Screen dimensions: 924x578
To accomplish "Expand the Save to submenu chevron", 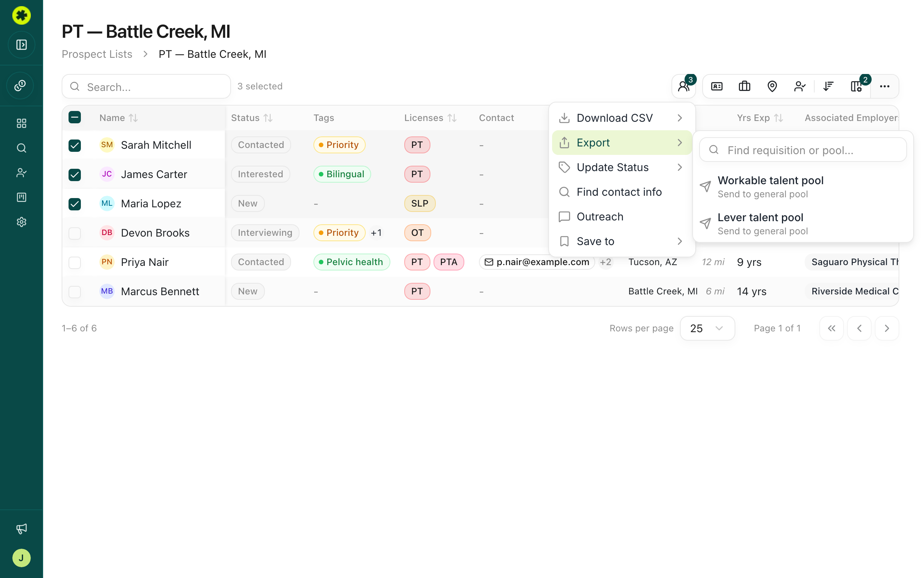I will click(680, 241).
